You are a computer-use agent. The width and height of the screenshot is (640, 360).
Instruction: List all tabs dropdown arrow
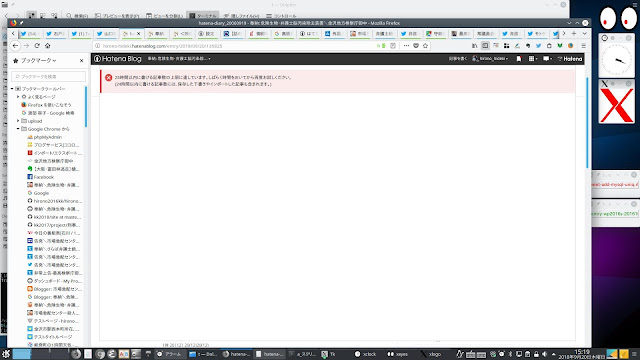pos(584,33)
